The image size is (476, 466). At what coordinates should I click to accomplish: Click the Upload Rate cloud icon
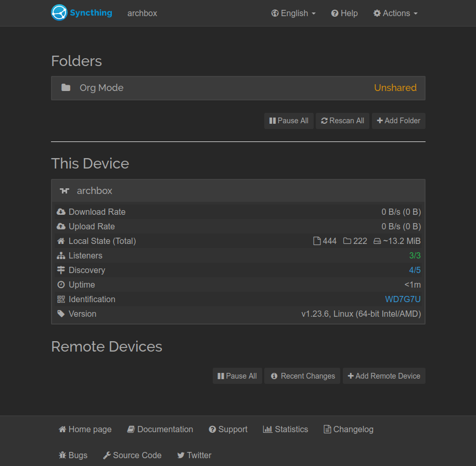coord(61,226)
